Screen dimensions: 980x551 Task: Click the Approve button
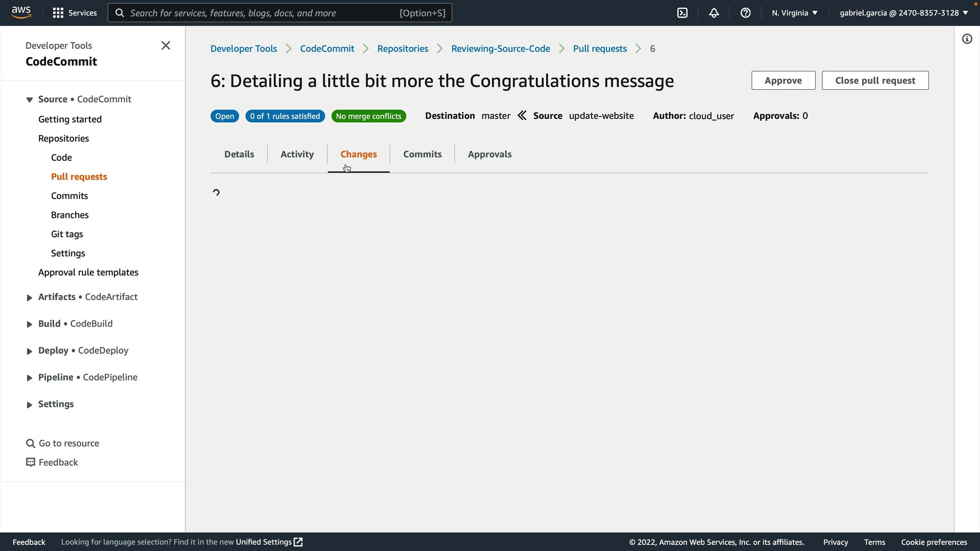click(x=783, y=81)
